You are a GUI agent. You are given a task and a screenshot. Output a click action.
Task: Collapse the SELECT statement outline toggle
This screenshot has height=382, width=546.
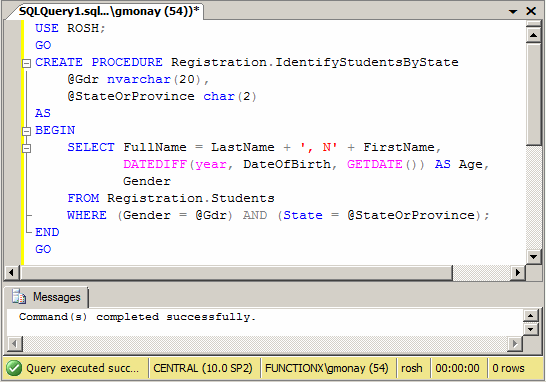26,148
